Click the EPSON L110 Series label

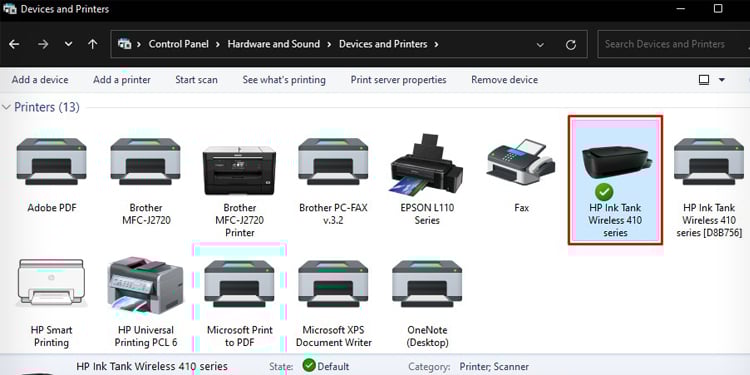coord(427,214)
